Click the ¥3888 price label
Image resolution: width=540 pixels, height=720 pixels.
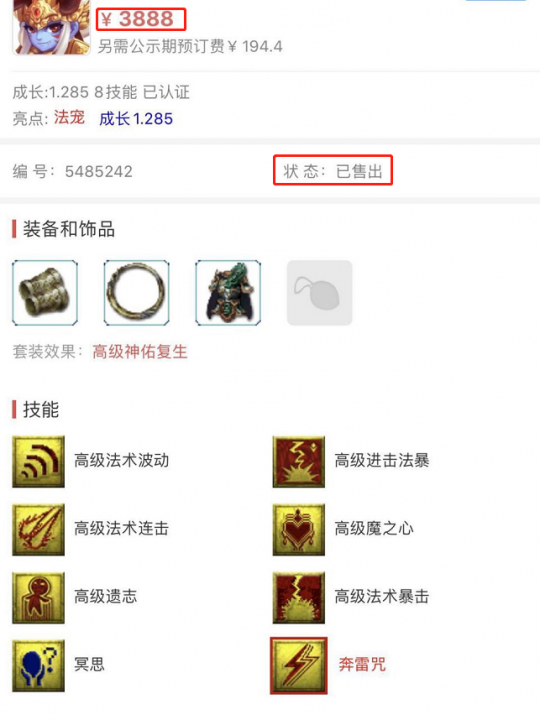(x=141, y=19)
